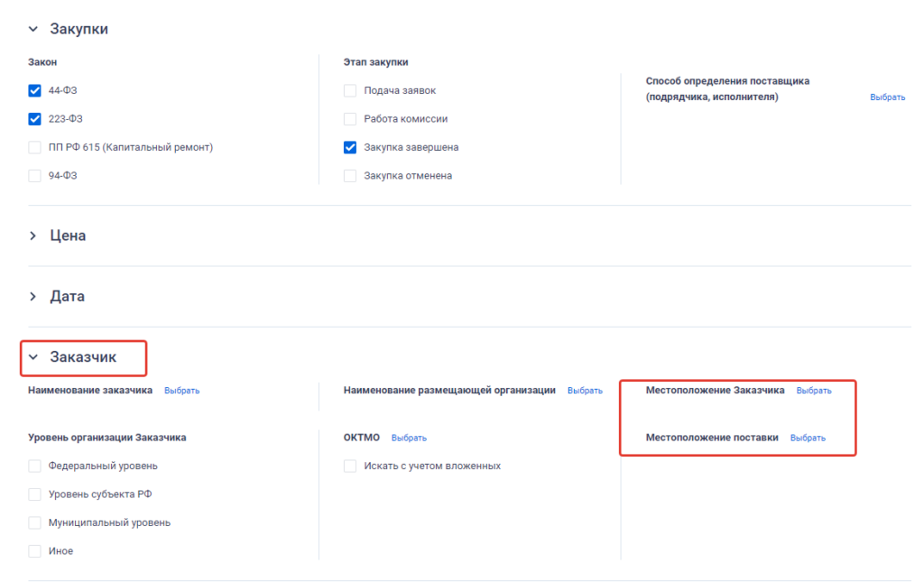
Task: Enable ПП РФ 615 (Капитальный ремонт) checkbox
Action: [x=35, y=147]
